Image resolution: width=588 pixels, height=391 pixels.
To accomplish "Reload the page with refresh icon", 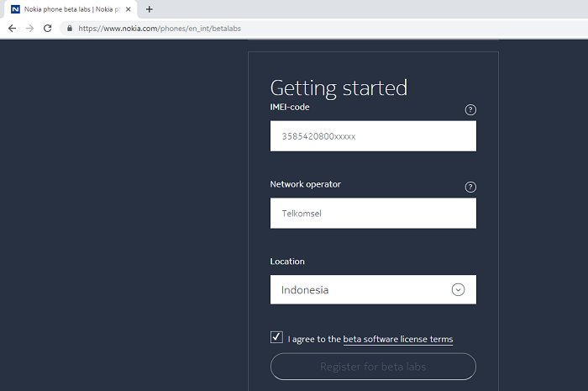I will (x=48, y=29).
